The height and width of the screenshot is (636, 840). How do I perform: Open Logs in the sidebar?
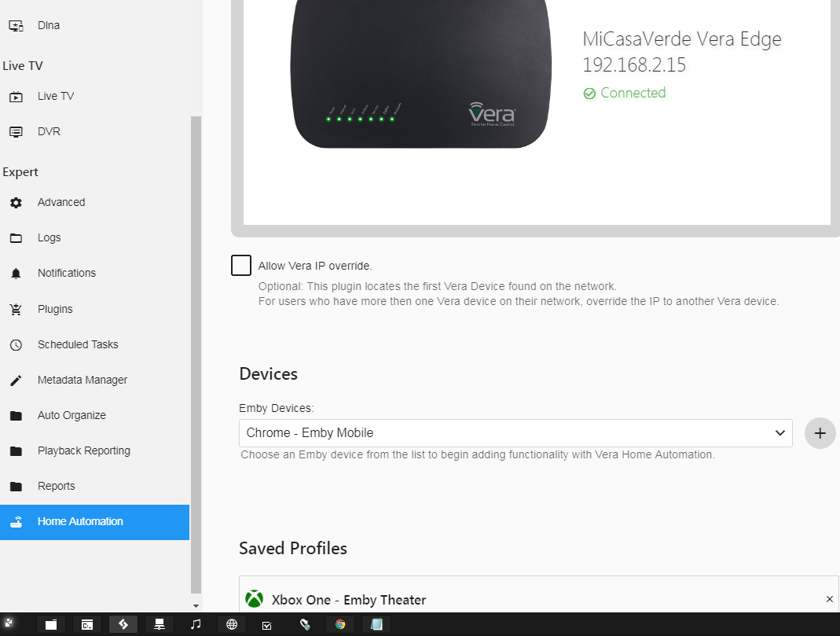point(49,238)
